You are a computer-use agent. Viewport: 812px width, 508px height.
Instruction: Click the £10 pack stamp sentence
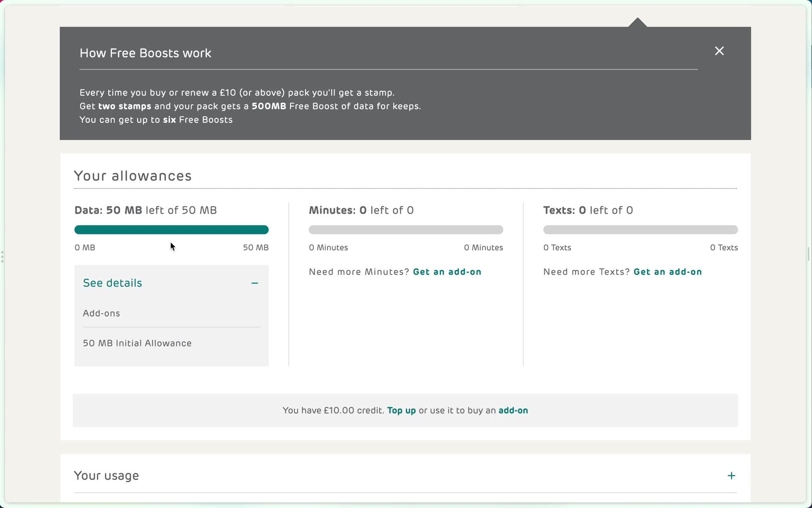tap(237, 93)
